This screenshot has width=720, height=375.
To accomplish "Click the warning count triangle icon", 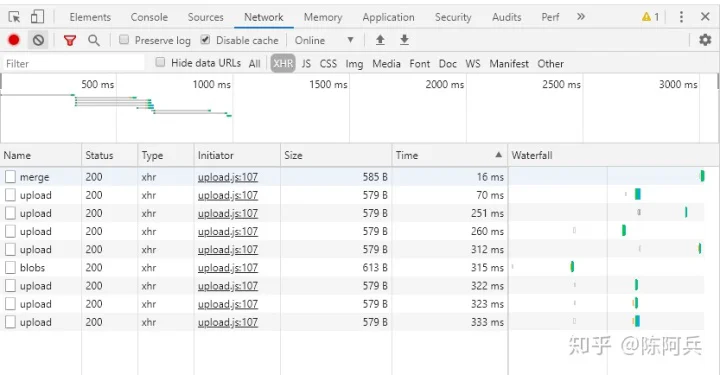I will coord(647,17).
